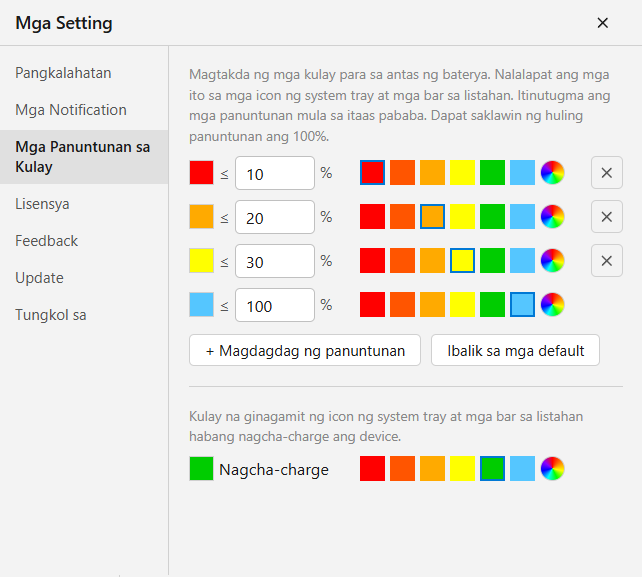Pick selected yellow swatch for 30% rule
Viewport: 642px width, 577px height.
click(462, 260)
